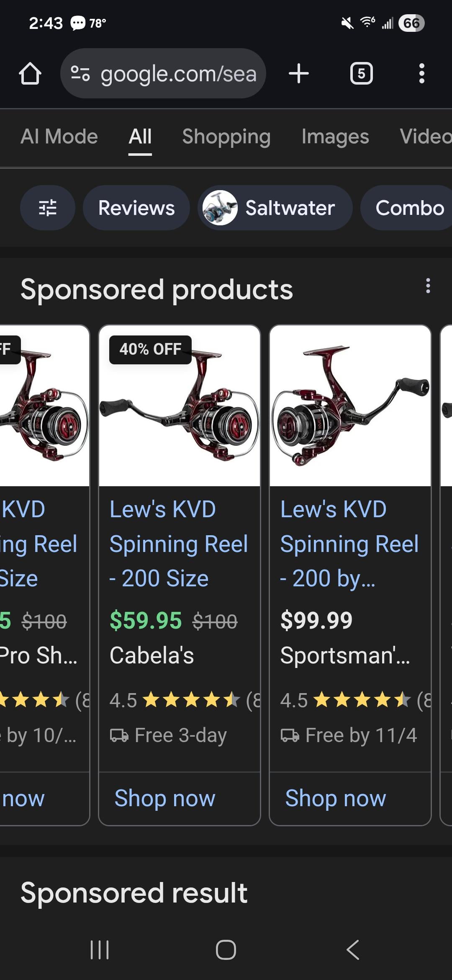Tap the Android recent apps button

(100, 949)
